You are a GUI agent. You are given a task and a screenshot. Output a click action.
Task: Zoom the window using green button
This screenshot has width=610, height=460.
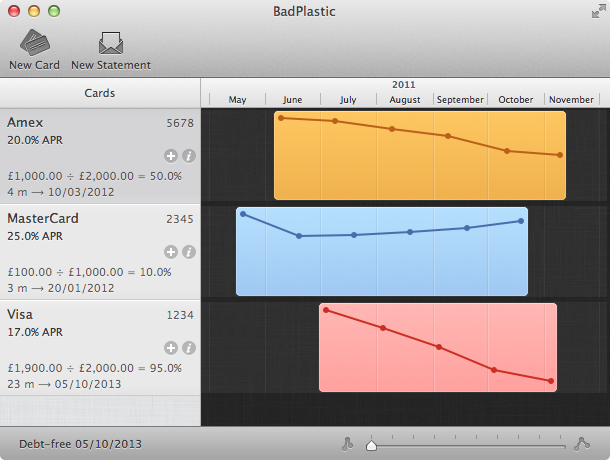54,11
